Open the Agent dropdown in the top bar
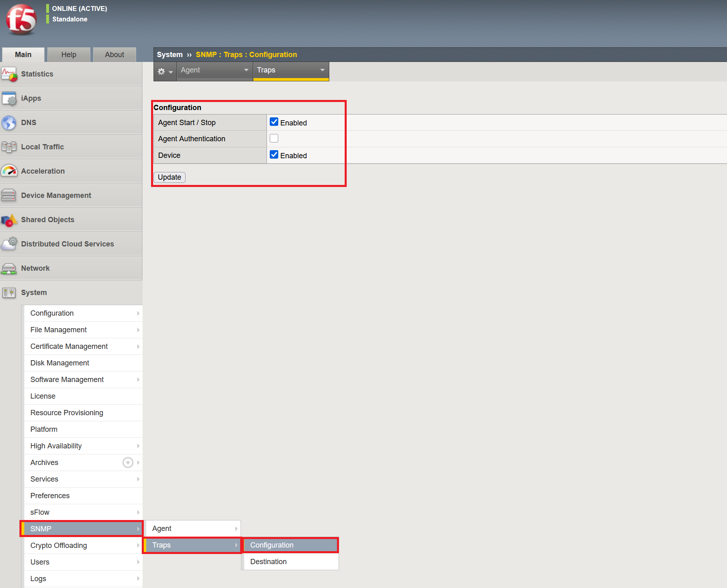The width and height of the screenshot is (727, 588). pyautogui.click(x=215, y=71)
